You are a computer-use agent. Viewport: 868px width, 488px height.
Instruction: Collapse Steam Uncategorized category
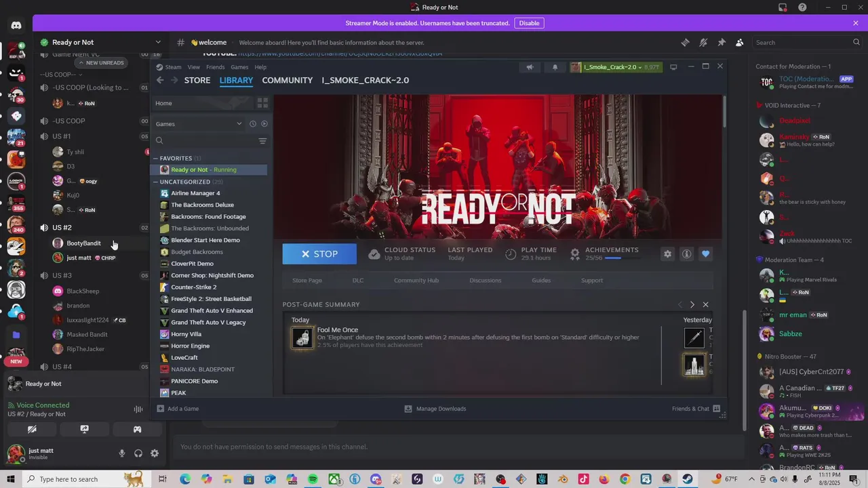point(155,182)
